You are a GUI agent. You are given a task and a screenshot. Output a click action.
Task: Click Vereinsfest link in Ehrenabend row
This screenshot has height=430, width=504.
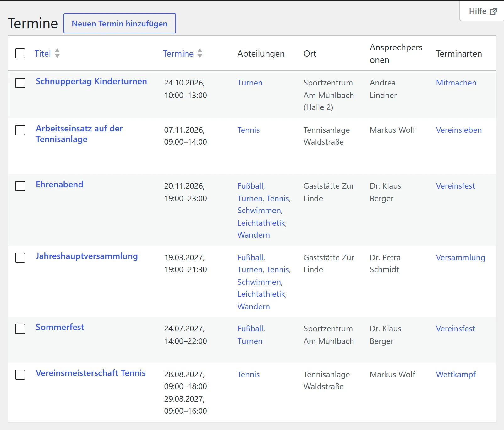click(455, 186)
